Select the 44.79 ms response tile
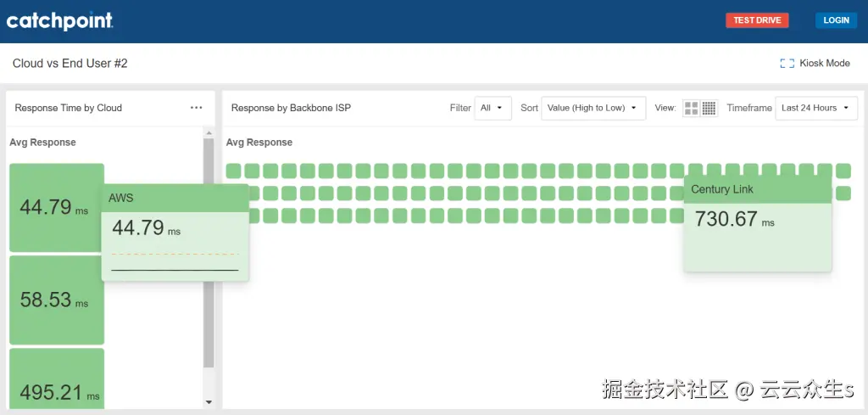Screen dimensions: 868x415 point(57,207)
